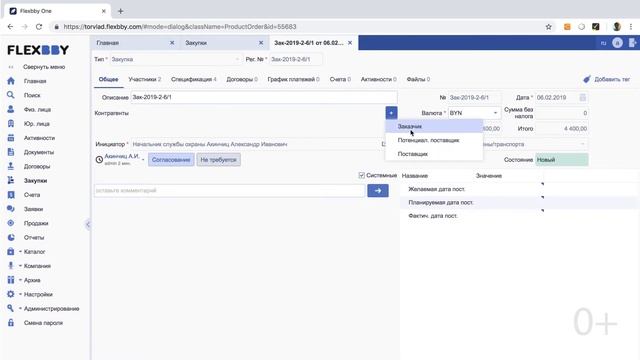
Task: Toggle the Системные checkbox
Action: coord(361,175)
